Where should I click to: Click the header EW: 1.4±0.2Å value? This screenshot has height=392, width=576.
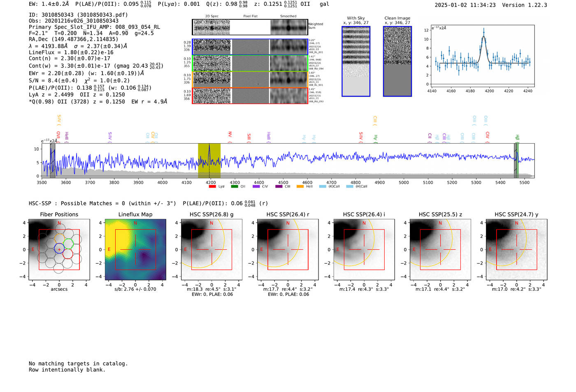[49, 4]
